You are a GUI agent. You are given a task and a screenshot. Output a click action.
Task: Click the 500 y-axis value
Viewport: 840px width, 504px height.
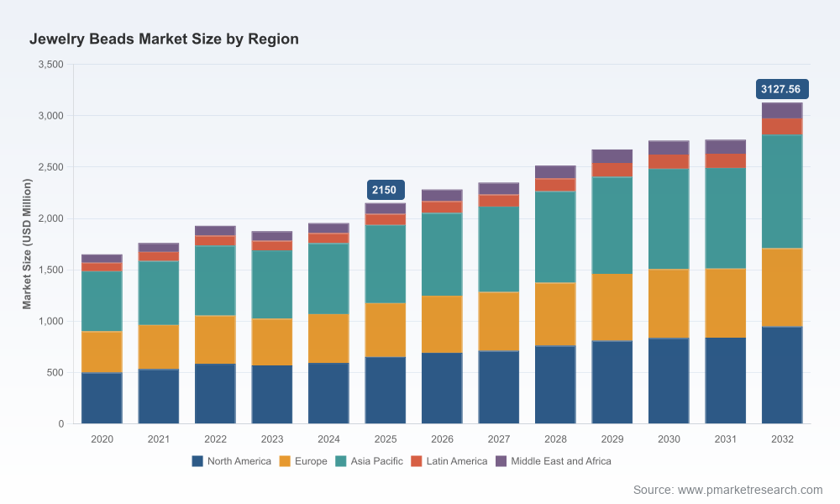55,373
